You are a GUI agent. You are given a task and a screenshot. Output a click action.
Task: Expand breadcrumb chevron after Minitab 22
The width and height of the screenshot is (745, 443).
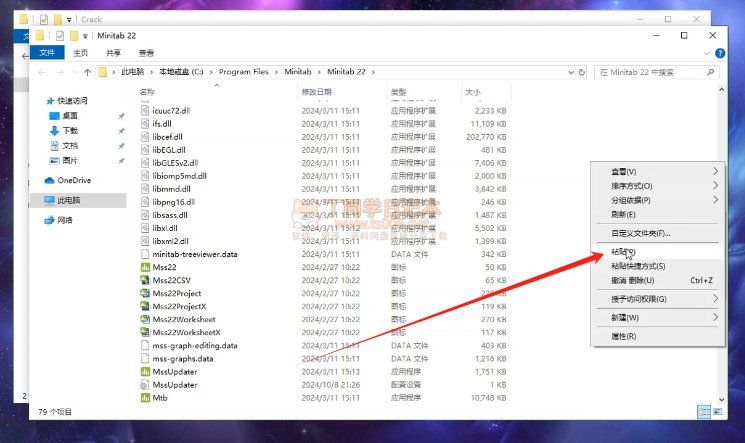point(373,72)
